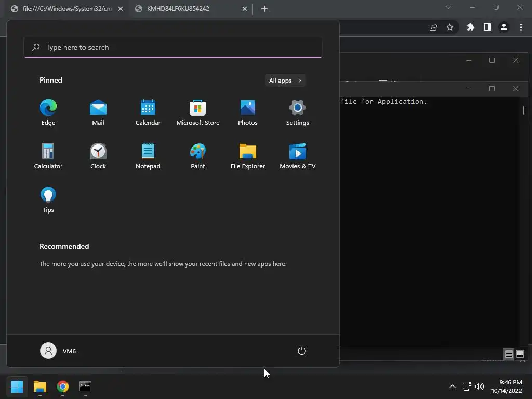This screenshot has width=532, height=399.
Task: Open a new Chrome tab
Action: 264,9
